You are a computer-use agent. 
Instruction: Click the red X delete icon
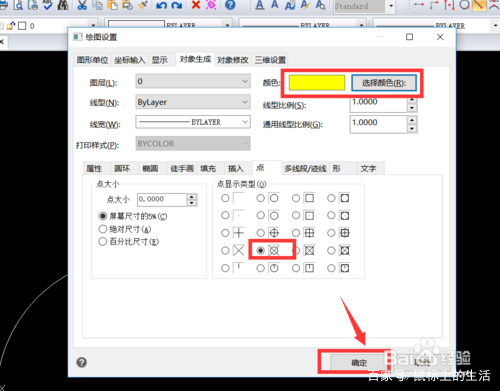click(196, 5)
